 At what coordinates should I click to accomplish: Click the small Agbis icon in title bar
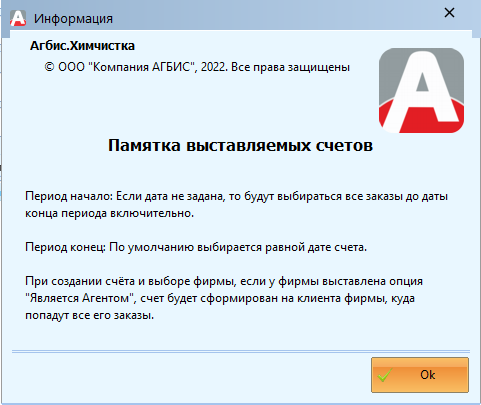[x=18, y=18]
